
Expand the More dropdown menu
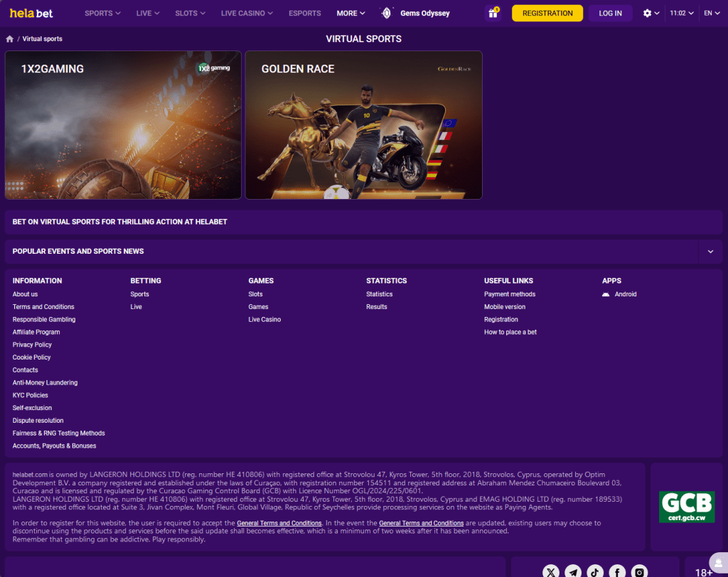[350, 13]
